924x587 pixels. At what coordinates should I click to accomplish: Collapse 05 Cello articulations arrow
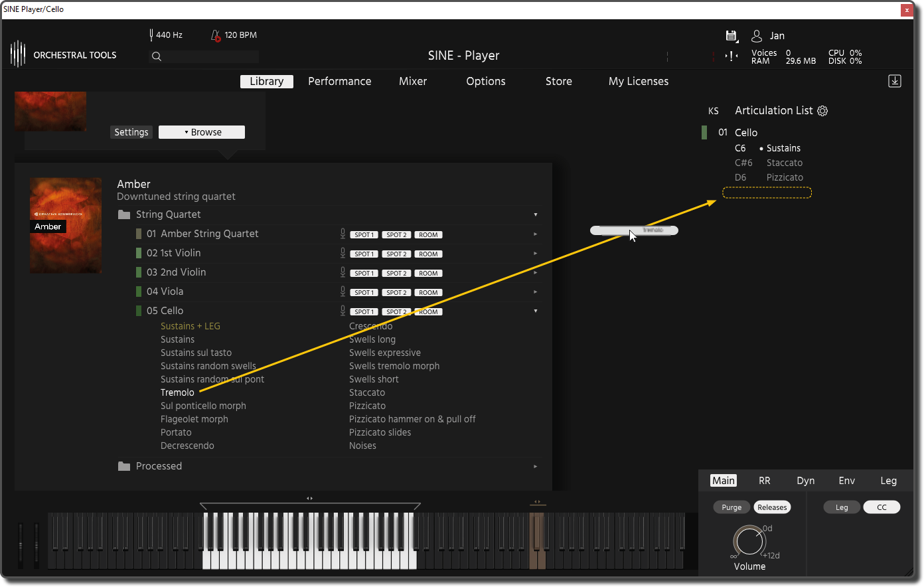pyautogui.click(x=536, y=311)
